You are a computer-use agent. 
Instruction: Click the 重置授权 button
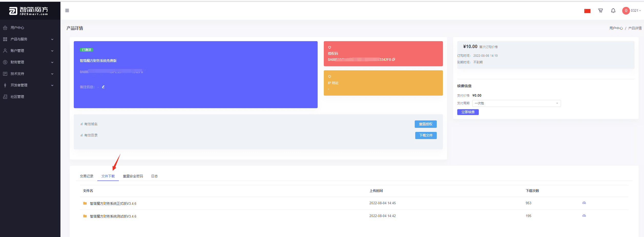(x=426, y=124)
